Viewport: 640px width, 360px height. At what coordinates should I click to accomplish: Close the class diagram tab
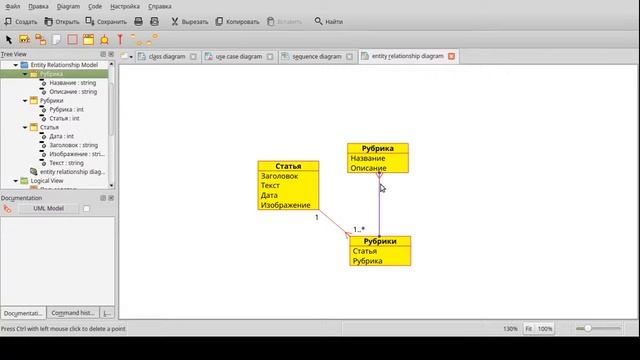click(x=193, y=57)
